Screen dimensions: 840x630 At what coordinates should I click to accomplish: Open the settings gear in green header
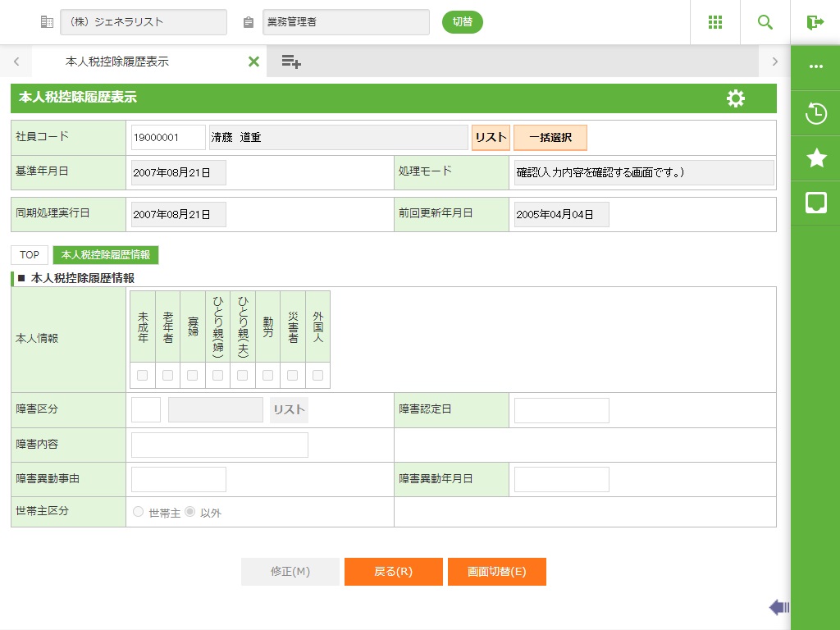(x=736, y=98)
